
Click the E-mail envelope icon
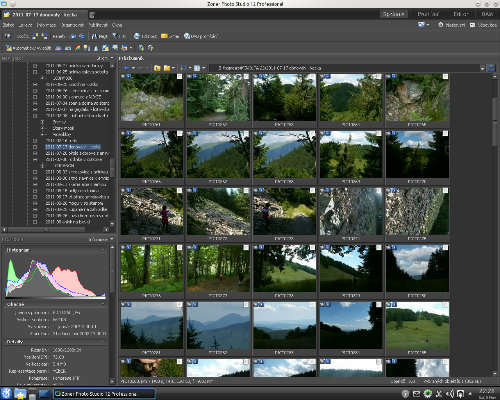[x=164, y=36]
